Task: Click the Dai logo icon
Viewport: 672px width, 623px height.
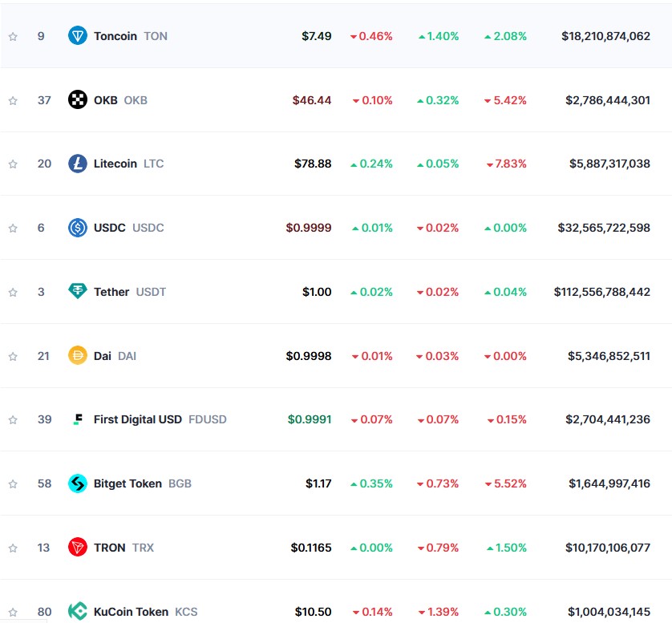Action: 78,356
